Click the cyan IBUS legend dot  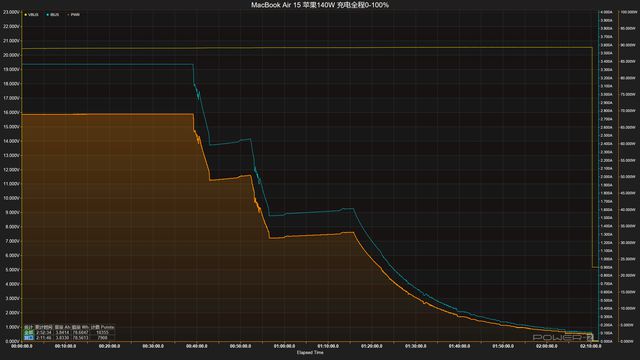47,15
